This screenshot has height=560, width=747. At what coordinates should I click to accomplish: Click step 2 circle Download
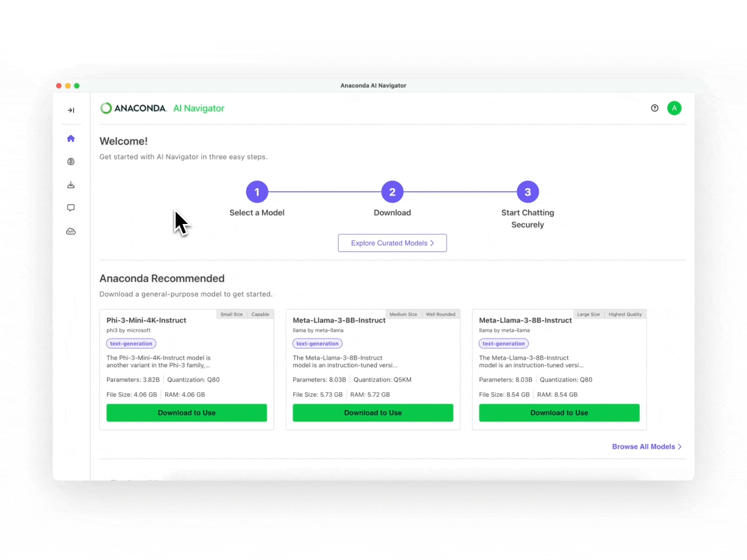click(392, 192)
